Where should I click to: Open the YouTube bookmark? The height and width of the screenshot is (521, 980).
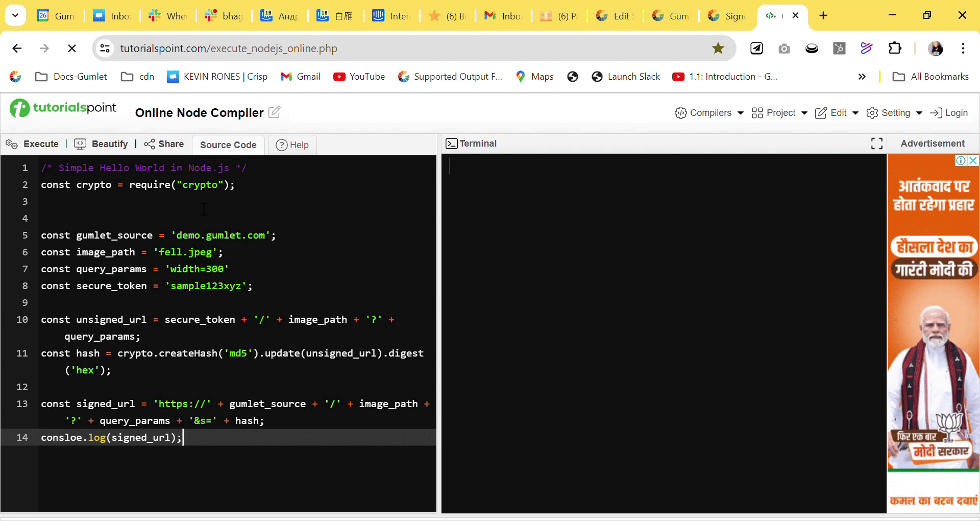coord(359,77)
